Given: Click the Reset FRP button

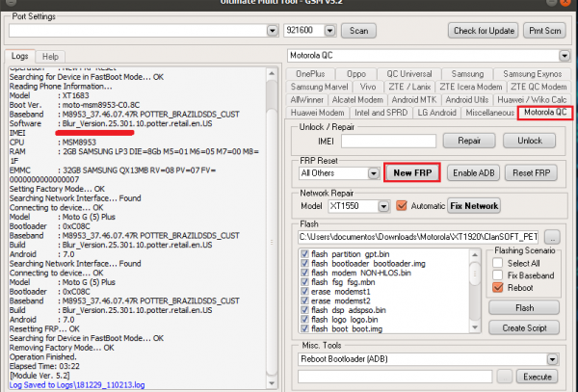Looking at the screenshot, I should click(531, 173).
